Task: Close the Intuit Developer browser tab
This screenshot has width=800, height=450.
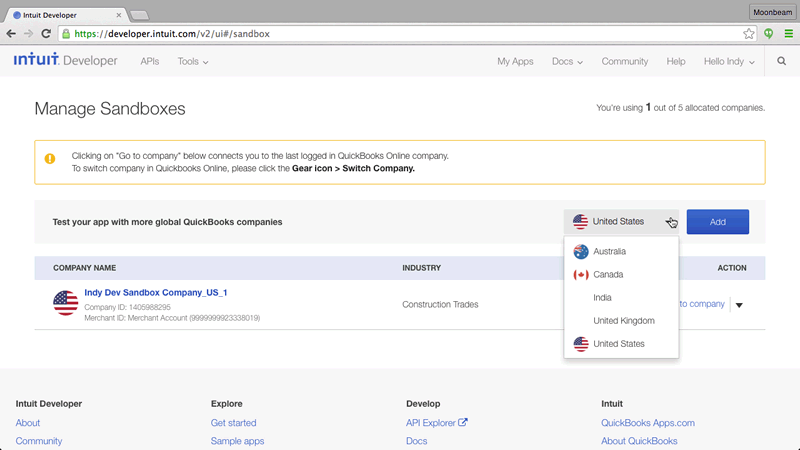Action: [x=119, y=15]
